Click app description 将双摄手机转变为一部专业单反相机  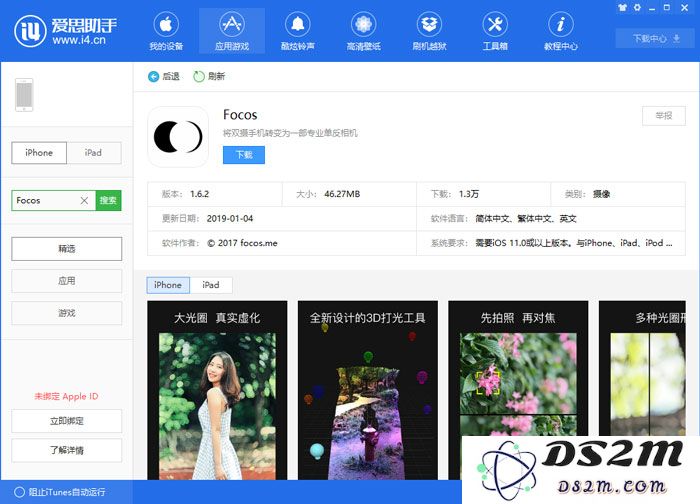point(290,133)
